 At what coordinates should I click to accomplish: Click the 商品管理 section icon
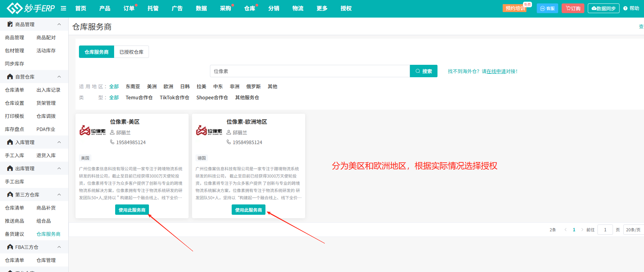[10, 24]
